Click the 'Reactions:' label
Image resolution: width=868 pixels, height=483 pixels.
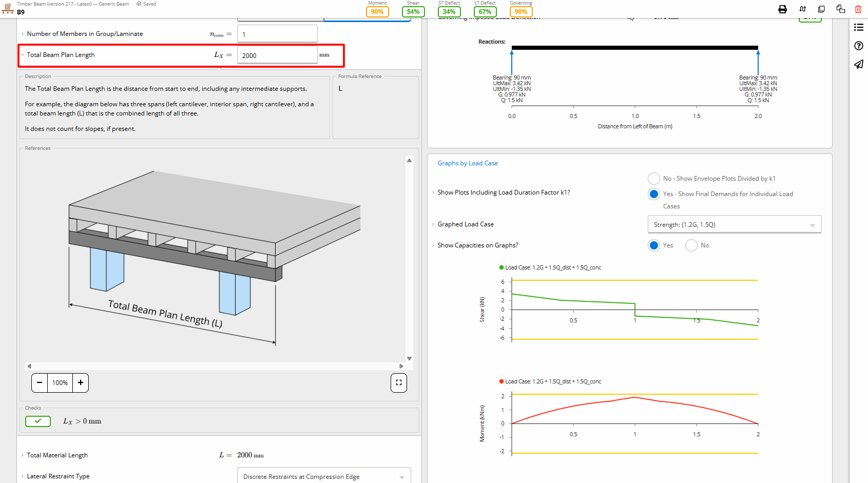[x=492, y=42]
